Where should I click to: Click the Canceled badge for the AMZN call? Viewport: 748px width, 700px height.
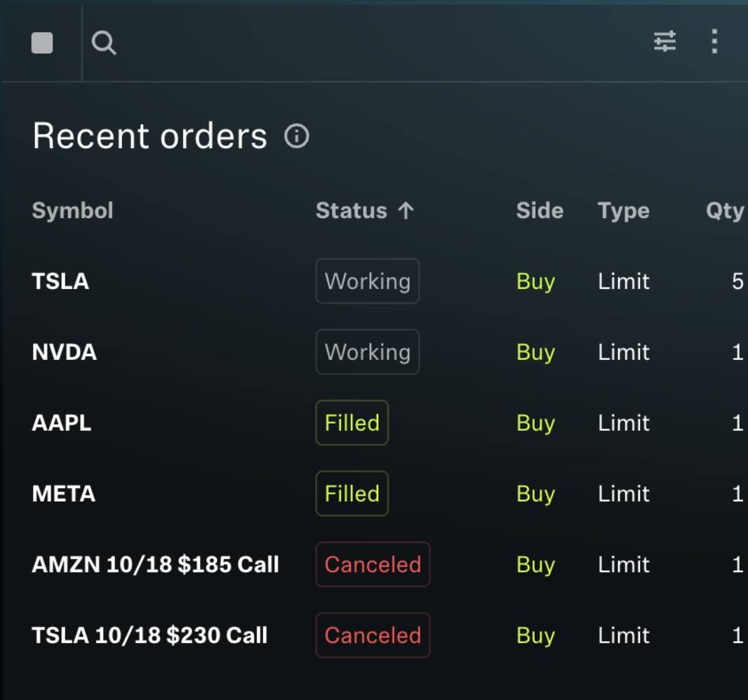point(373,564)
